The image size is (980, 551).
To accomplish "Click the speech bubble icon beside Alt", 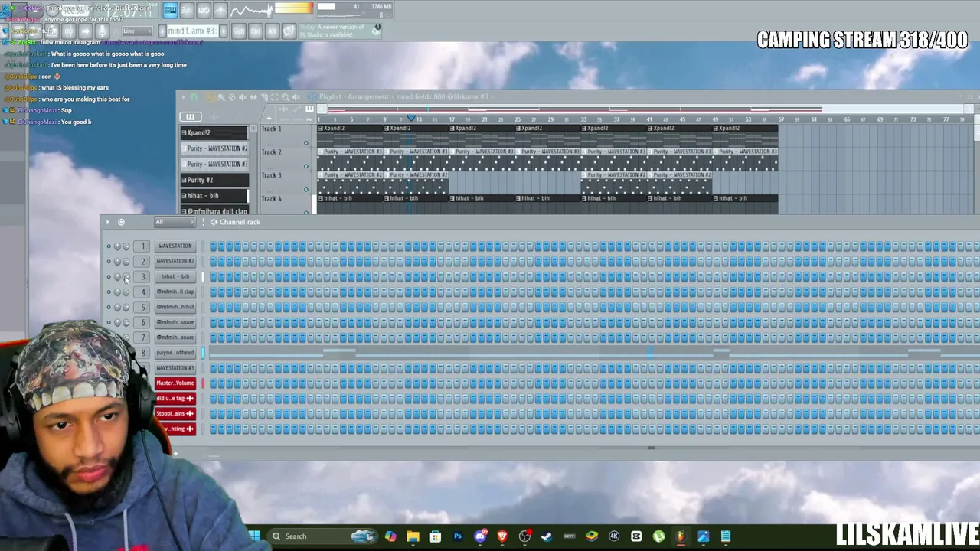I will (x=289, y=31).
